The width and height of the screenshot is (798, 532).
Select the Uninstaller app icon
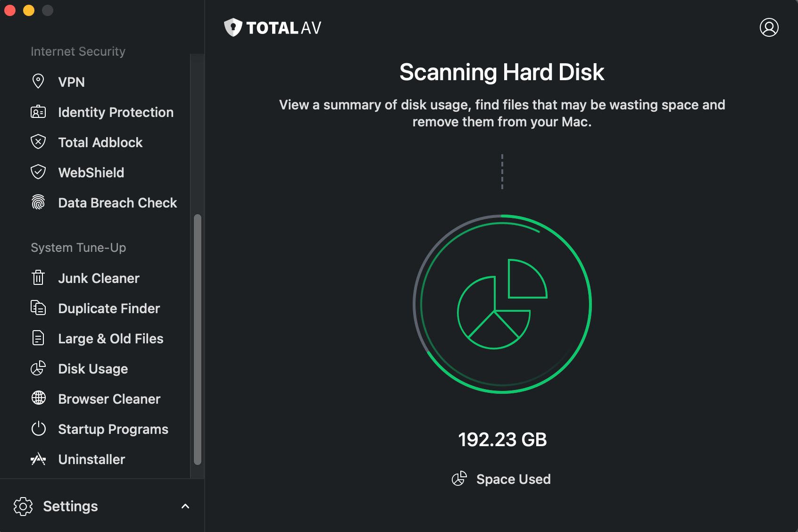pyautogui.click(x=38, y=459)
